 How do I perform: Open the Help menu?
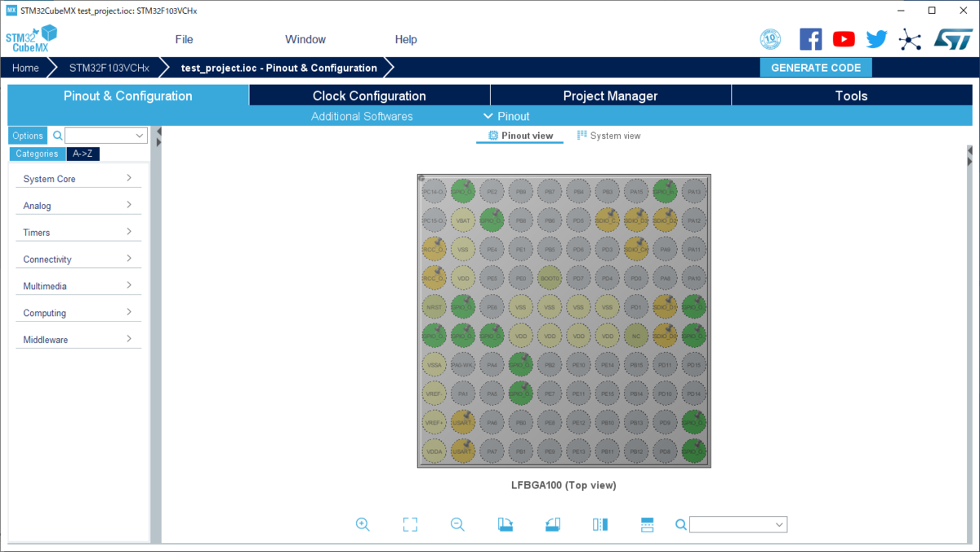406,39
